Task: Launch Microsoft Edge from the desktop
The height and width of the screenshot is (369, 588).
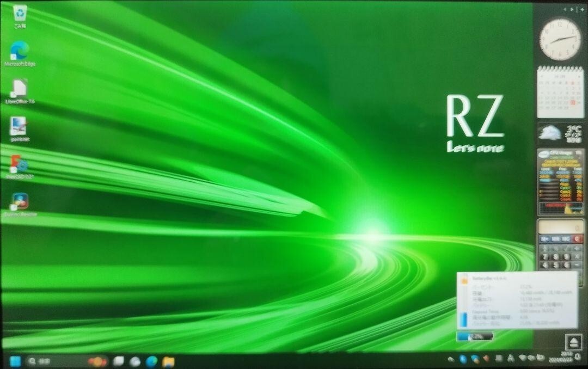Action: (x=20, y=54)
